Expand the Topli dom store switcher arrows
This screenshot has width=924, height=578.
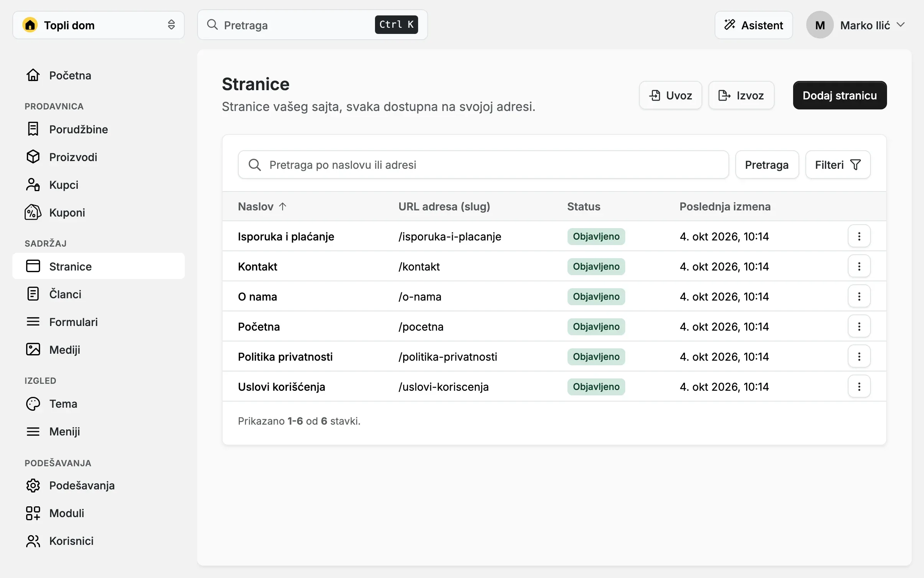click(x=171, y=25)
